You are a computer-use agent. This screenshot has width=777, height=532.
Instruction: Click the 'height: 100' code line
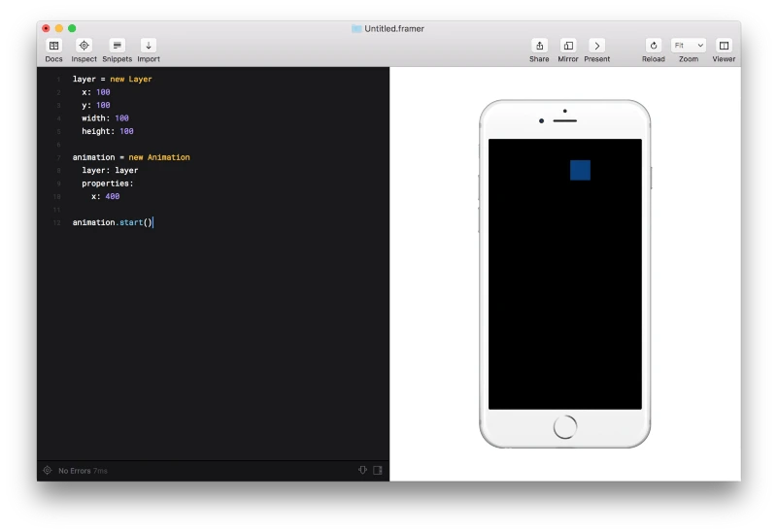tap(108, 131)
